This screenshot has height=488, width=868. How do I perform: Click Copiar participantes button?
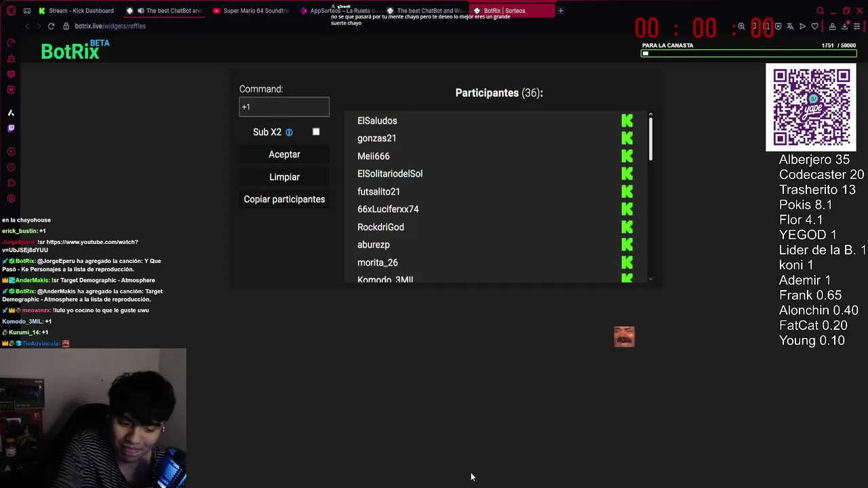284,199
